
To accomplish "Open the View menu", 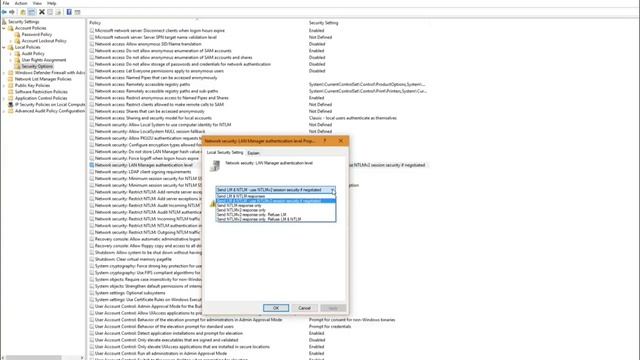I will point(37,3).
